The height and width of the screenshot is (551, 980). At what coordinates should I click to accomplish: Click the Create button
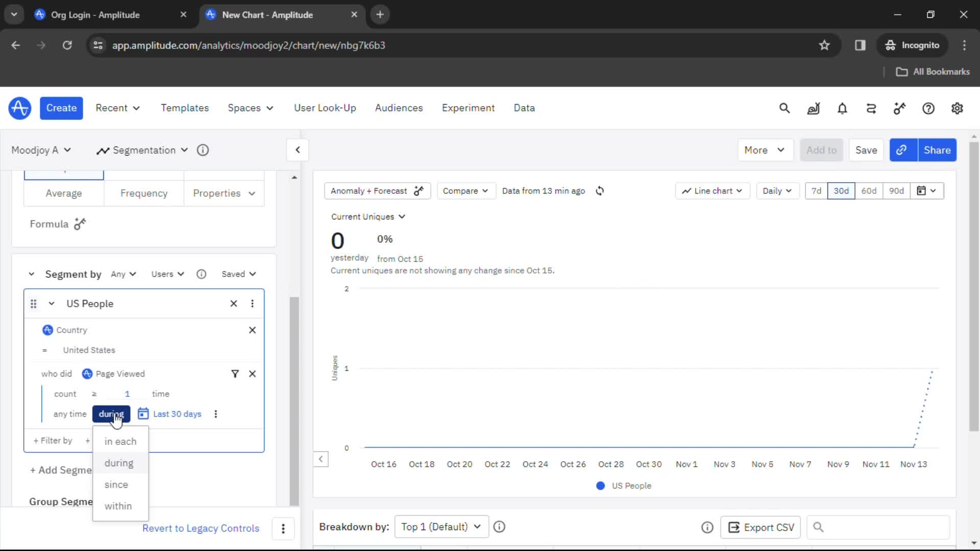61,108
